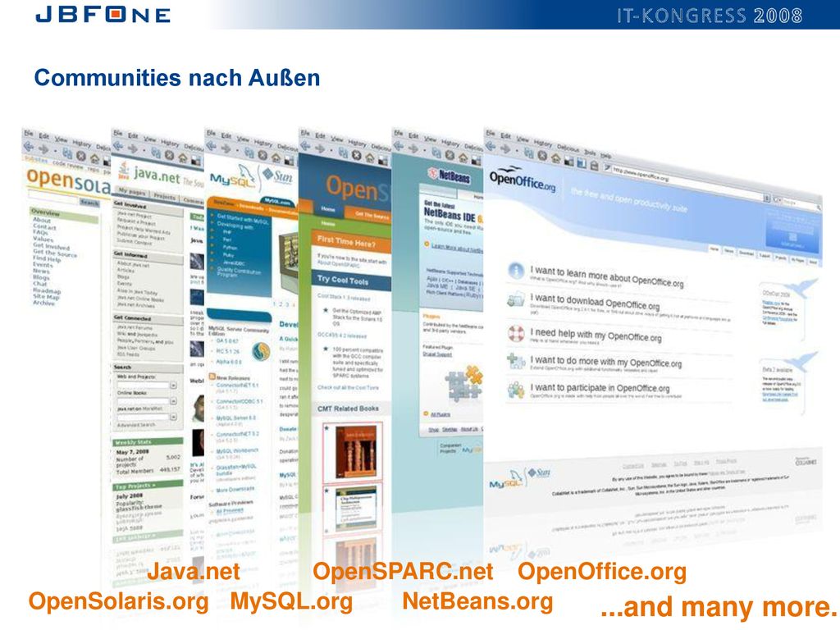Click the 'Weekly Stats' green header on java.net
The height and width of the screenshot is (630, 840).
148,442
